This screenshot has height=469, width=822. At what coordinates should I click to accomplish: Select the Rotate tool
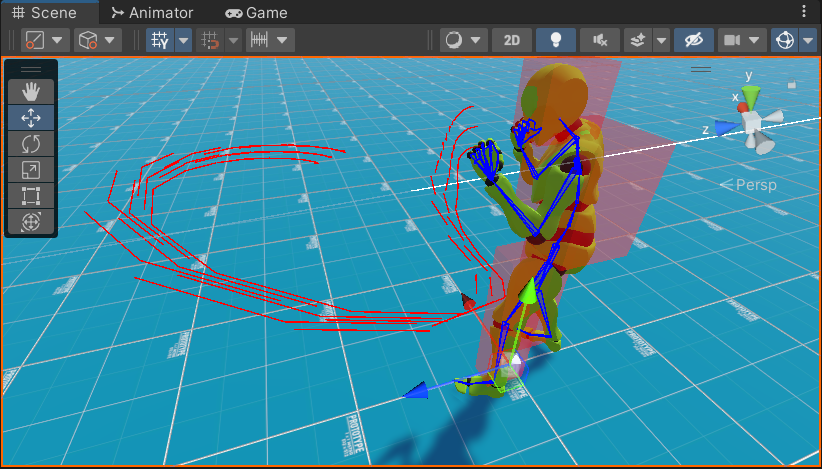tap(30, 143)
